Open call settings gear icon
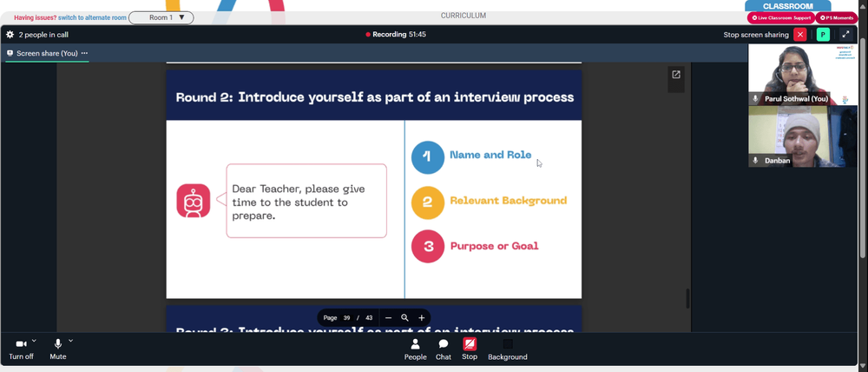Viewport: 868px width, 372px height. (10, 35)
